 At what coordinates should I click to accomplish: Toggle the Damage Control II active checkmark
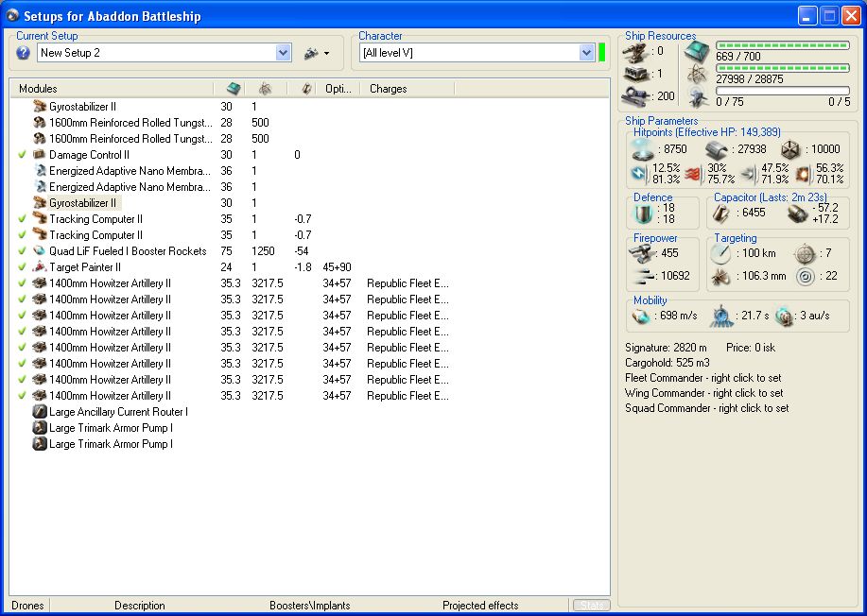(22, 155)
